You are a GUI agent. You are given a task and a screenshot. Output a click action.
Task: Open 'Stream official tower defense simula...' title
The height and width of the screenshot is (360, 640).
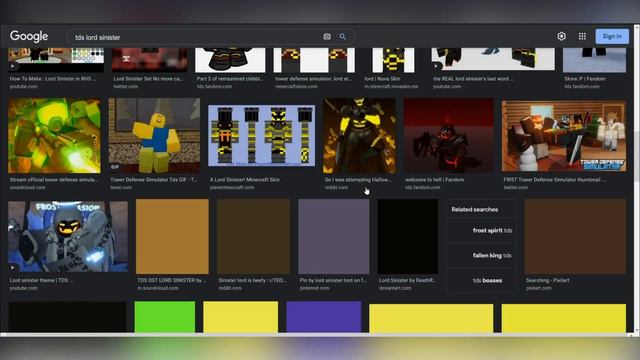[x=53, y=180]
